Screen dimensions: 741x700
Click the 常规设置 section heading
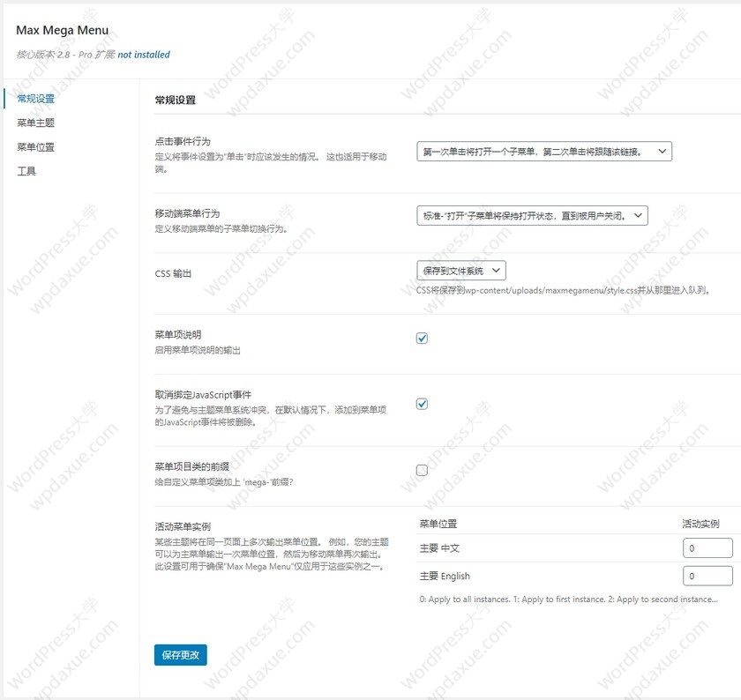176,101
